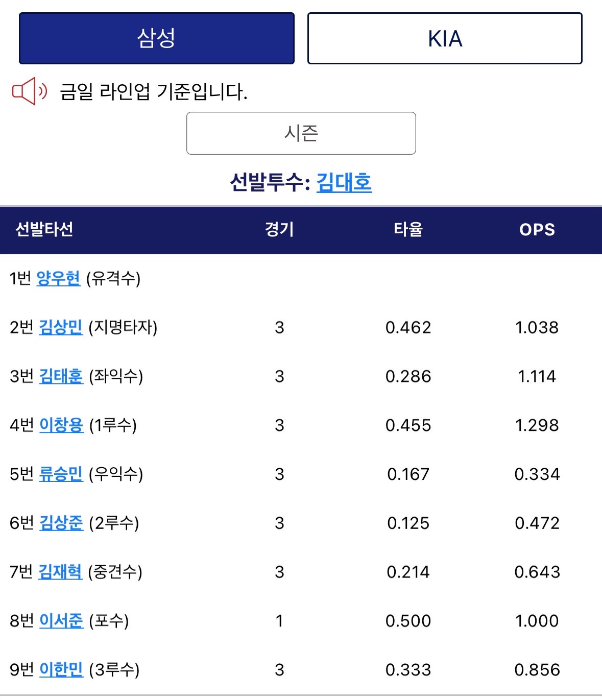
Task: Click the 선발타선 column header
Action: pyautogui.click(x=44, y=230)
